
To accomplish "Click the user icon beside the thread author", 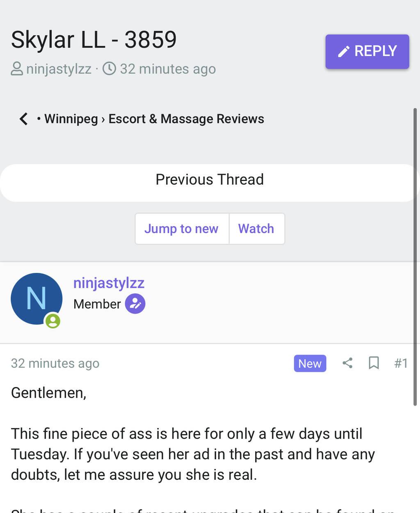I will [17, 69].
